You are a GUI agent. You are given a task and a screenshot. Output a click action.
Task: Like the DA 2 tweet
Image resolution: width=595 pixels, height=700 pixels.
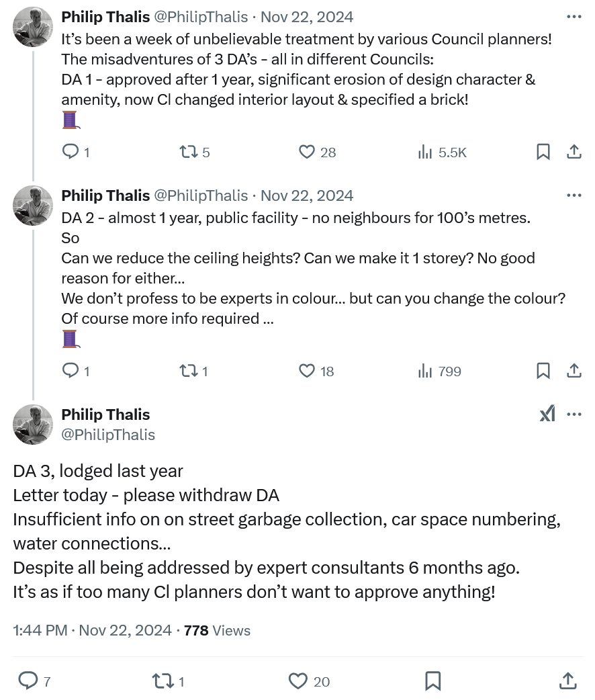(307, 371)
